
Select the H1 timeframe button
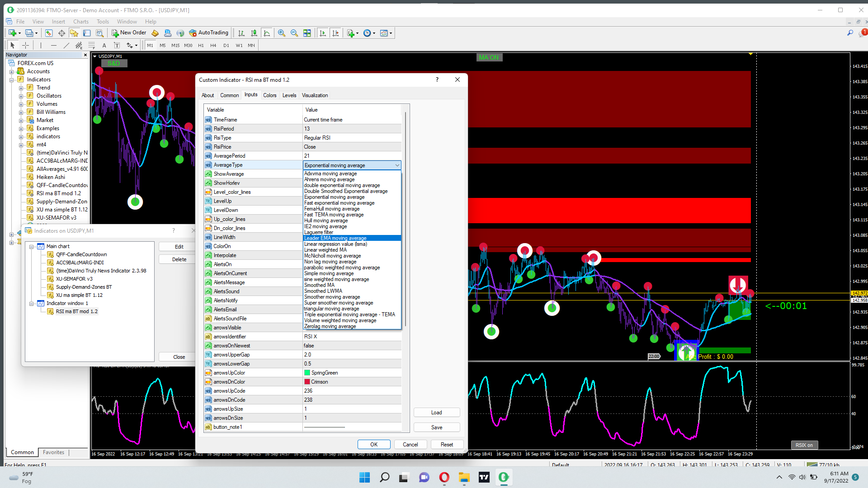(201, 45)
